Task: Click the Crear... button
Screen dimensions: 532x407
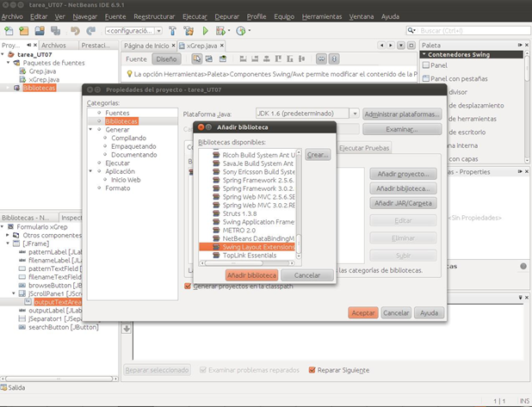Action: pos(318,155)
